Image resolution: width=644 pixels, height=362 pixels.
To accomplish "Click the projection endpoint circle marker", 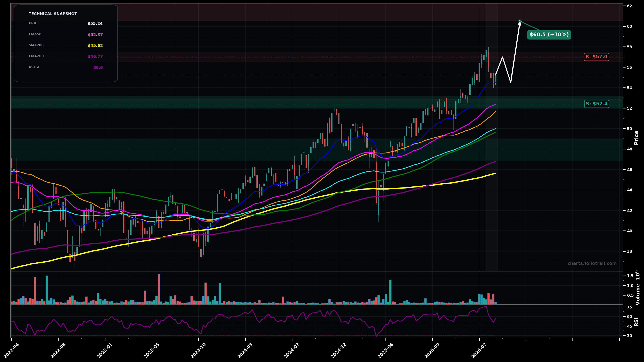I will click(x=520, y=21).
